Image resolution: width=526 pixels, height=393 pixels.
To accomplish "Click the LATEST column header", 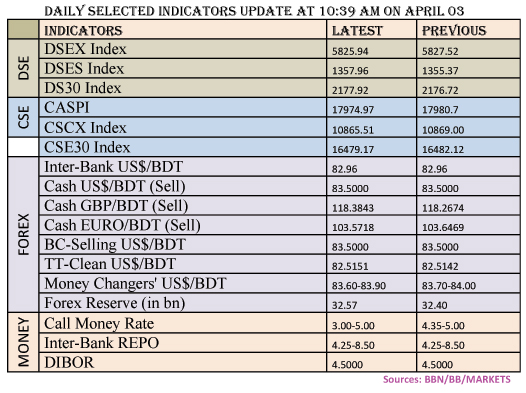I will (357, 31).
